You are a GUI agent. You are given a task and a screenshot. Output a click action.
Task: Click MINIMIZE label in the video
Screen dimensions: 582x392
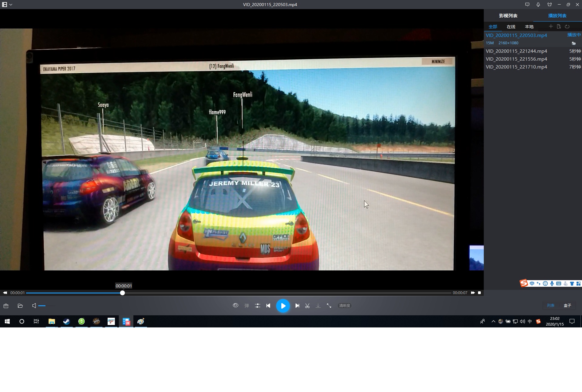(438, 62)
